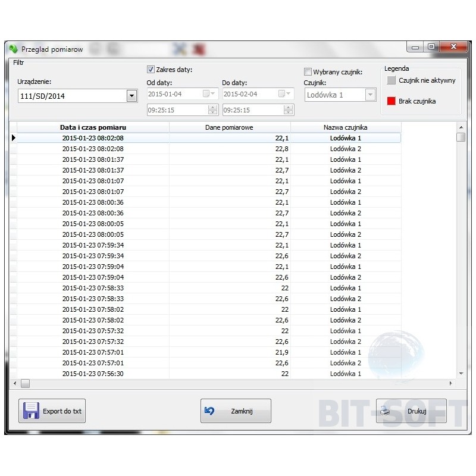
Task: Click the selected row's Lodówka 1 sensor cell
Action: click(346, 138)
